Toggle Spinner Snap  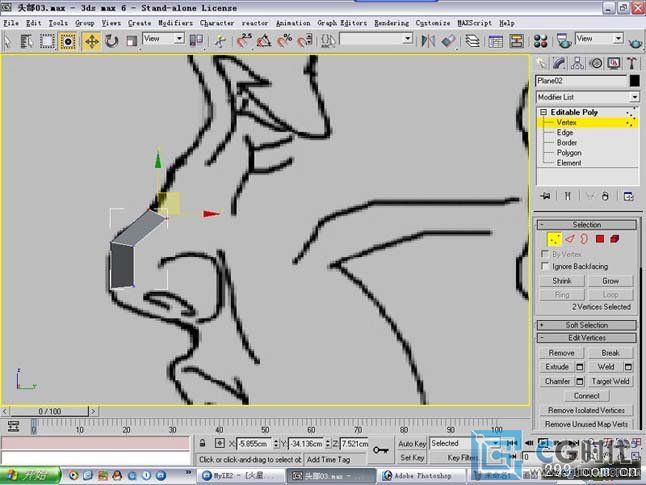(x=304, y=41)
